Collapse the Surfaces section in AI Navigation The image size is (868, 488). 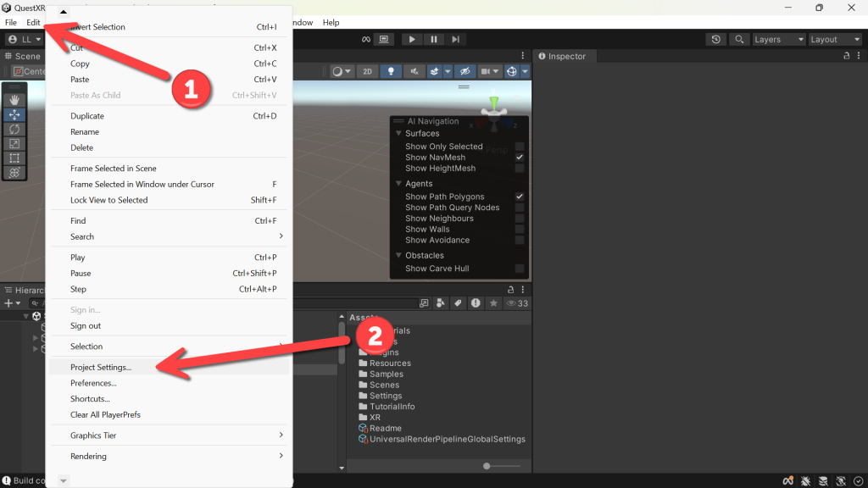398,133
